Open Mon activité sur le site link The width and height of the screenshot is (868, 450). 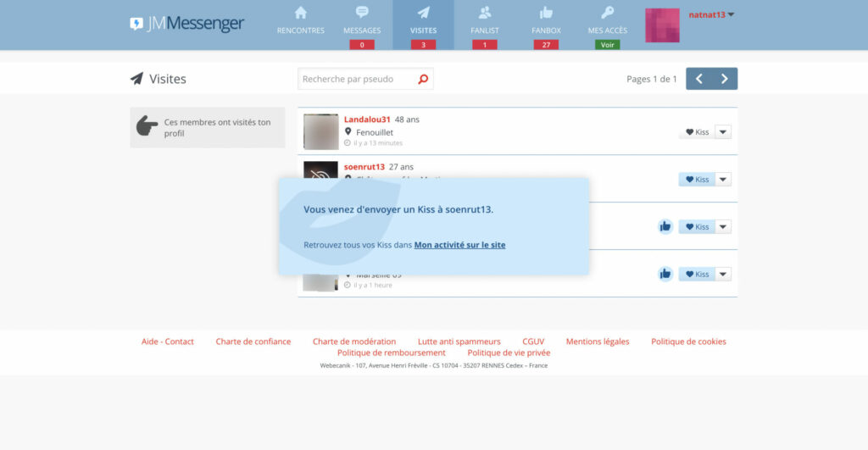(x=460, y=245)
